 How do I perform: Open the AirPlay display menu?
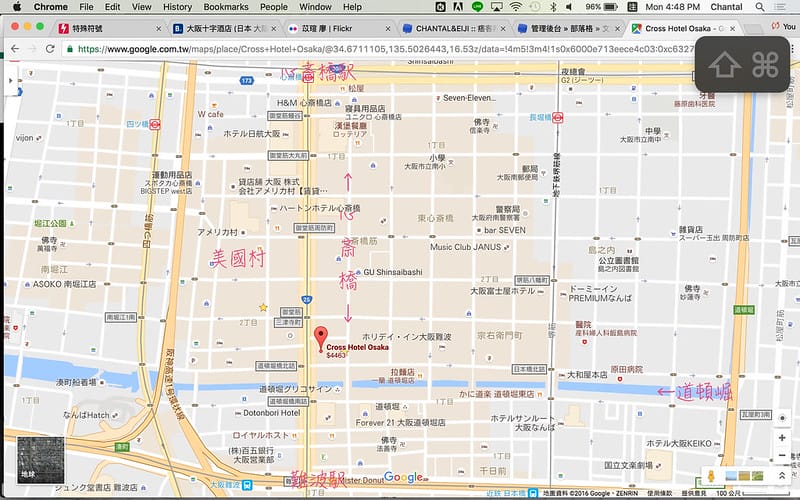pos(496,7)
